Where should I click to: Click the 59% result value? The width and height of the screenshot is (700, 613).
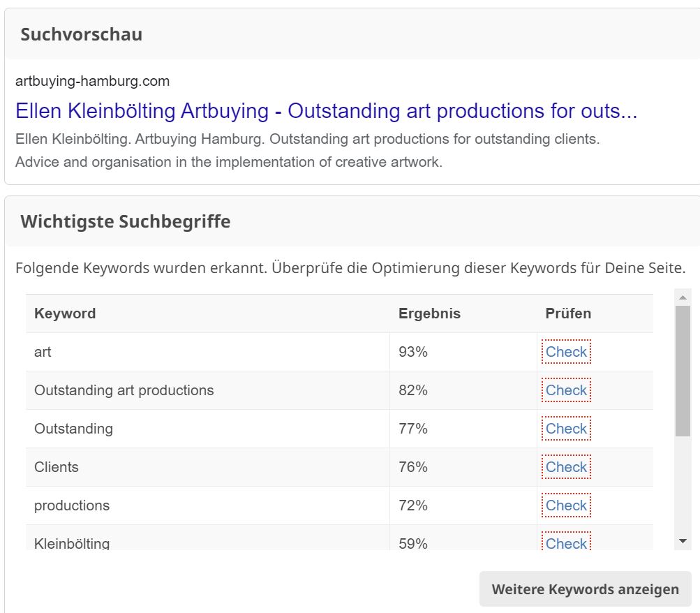413,543
